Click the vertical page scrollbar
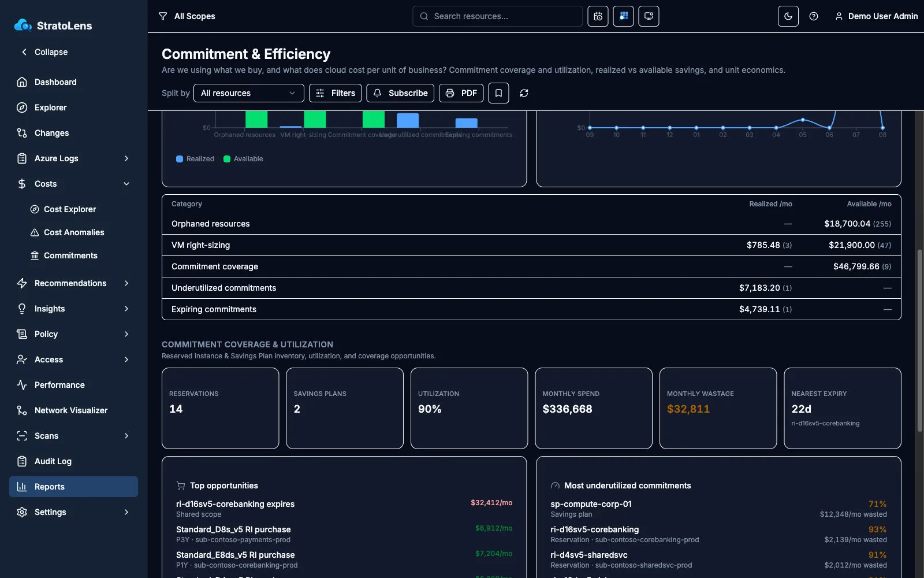 (x=920, y=340)
